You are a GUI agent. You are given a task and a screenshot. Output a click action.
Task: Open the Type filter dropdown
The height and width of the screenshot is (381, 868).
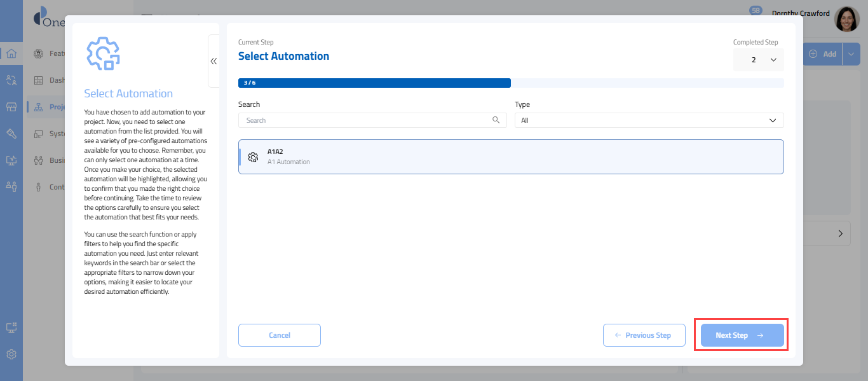[649, 120]
